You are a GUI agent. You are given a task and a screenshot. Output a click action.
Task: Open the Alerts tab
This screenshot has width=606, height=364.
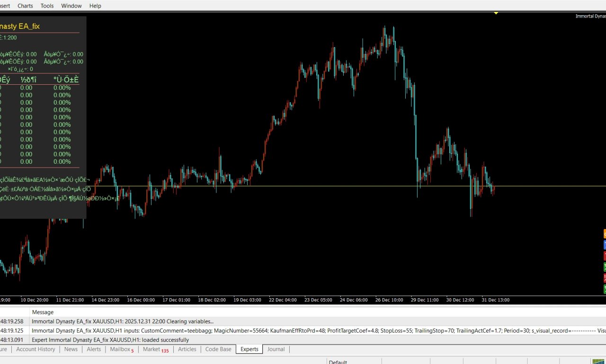(94, 349)
